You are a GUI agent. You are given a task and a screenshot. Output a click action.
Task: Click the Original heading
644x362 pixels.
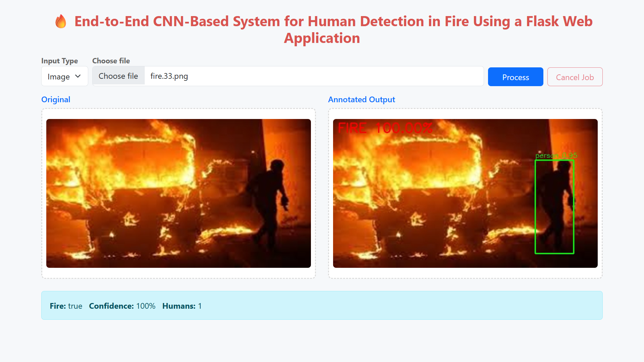56,100
